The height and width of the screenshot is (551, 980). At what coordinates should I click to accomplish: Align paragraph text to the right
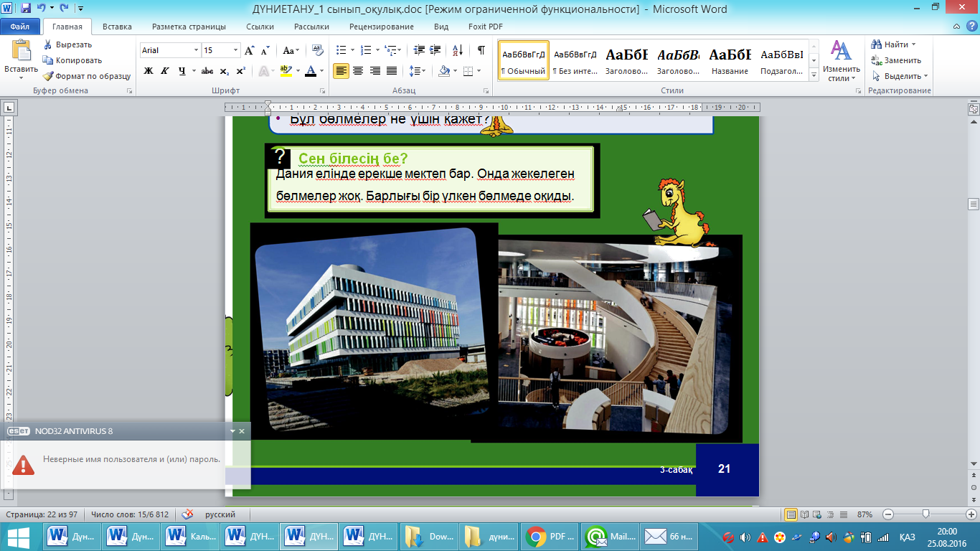[x=374, y=71]
